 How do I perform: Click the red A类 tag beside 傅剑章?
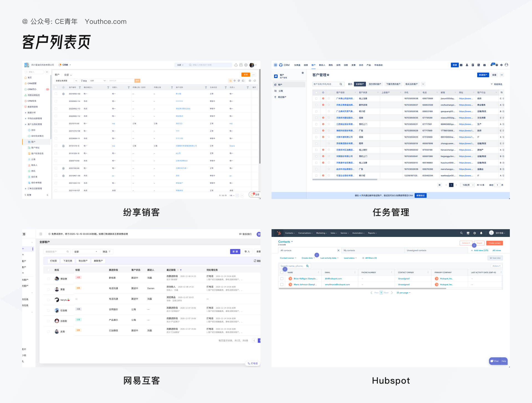(78, 277)
